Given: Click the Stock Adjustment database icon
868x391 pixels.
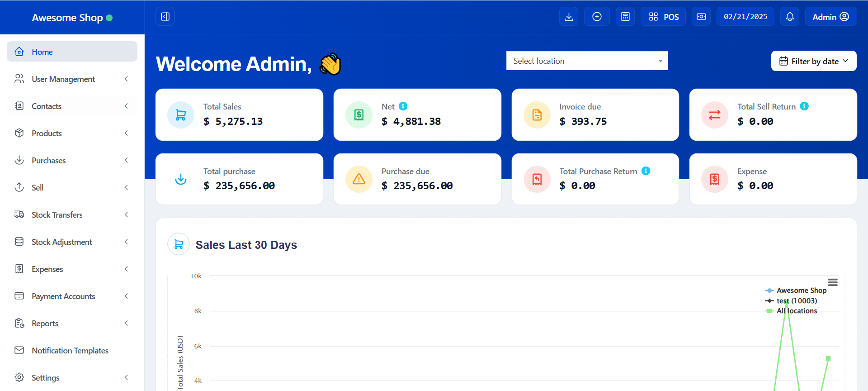Looking at the screenshot, I should 19,242.
